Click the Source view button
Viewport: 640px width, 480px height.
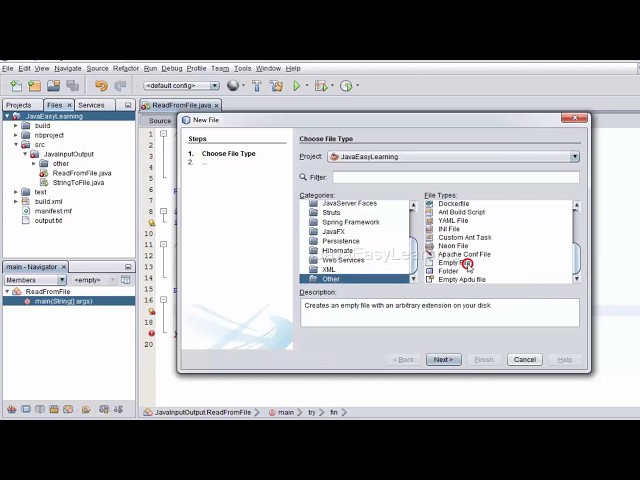point(160,121)
